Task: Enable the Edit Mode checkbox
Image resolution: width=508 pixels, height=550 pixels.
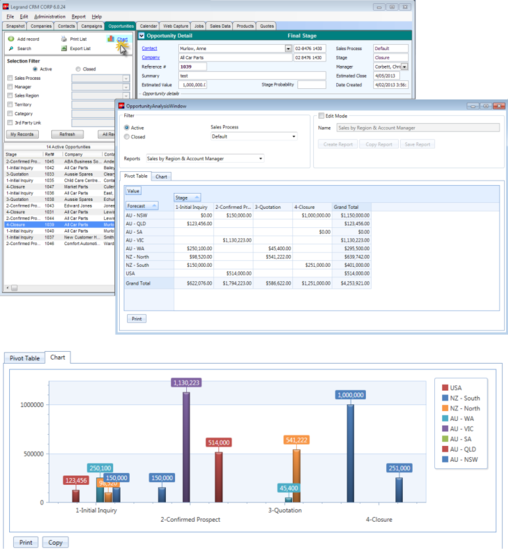Action: click(x=321, y=116)
